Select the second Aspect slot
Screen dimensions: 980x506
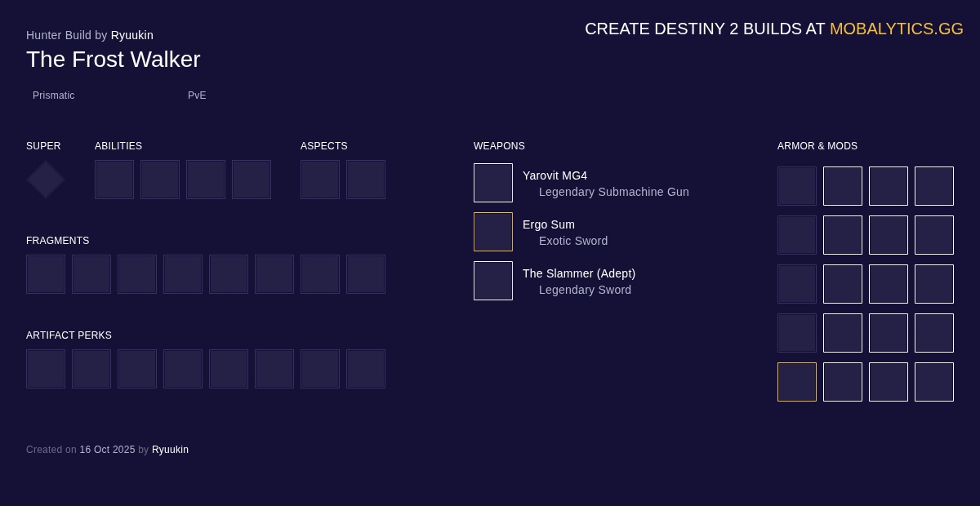click(366, 180)
